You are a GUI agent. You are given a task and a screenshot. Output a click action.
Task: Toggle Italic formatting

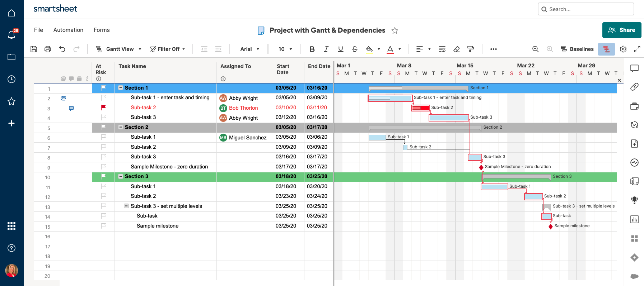326,49
